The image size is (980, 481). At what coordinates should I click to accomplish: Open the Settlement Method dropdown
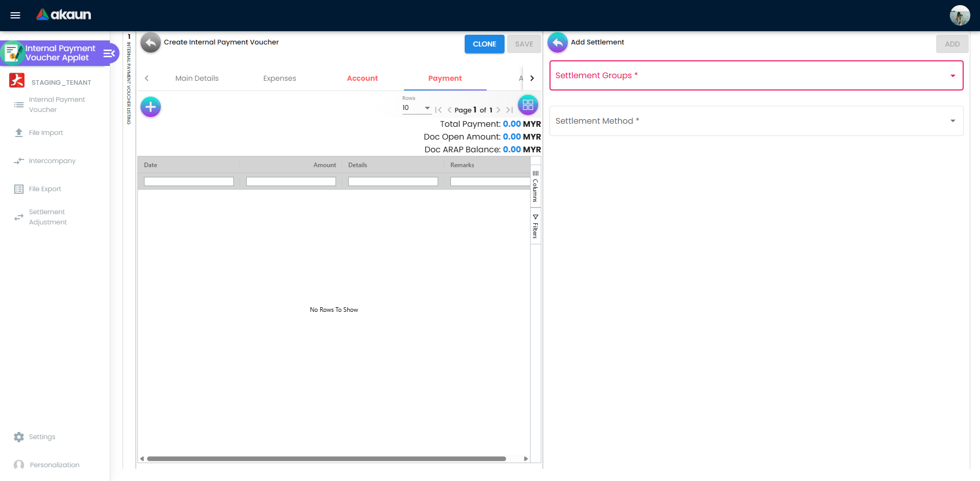[x=952, y=121]
